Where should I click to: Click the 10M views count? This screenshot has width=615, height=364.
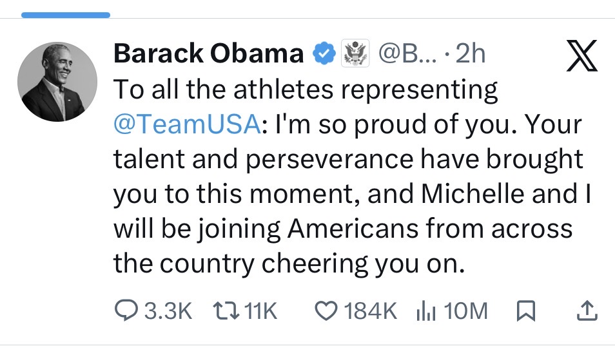tap(466, 312)
